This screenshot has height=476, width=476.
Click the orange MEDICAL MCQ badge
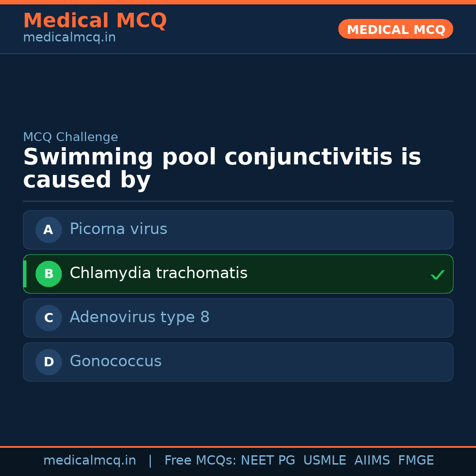(396, 30)
